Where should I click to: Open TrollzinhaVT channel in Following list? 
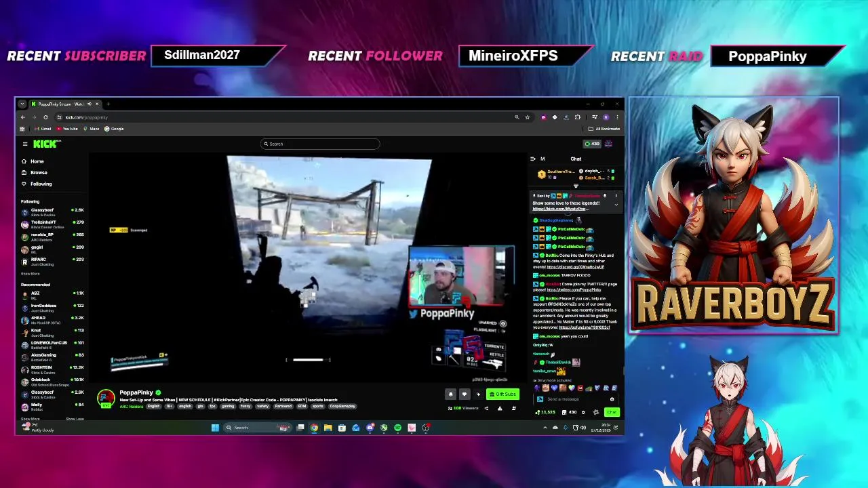(53, 224)
